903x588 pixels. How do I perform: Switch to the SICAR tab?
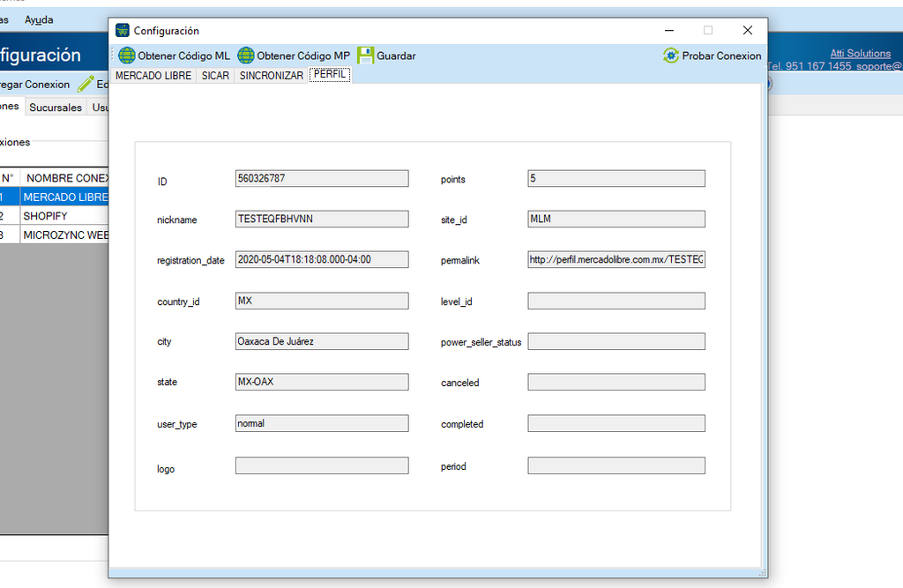[215, 76]
